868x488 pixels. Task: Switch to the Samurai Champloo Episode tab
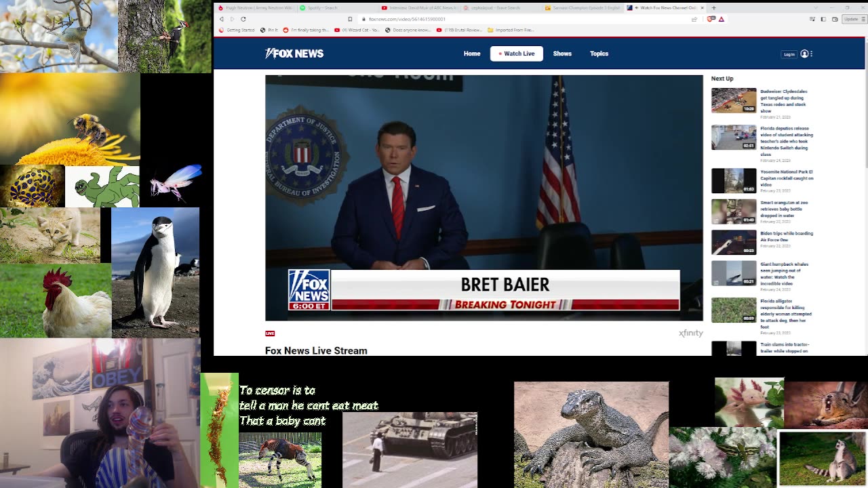pyautogui.click(x=583, y=7)
